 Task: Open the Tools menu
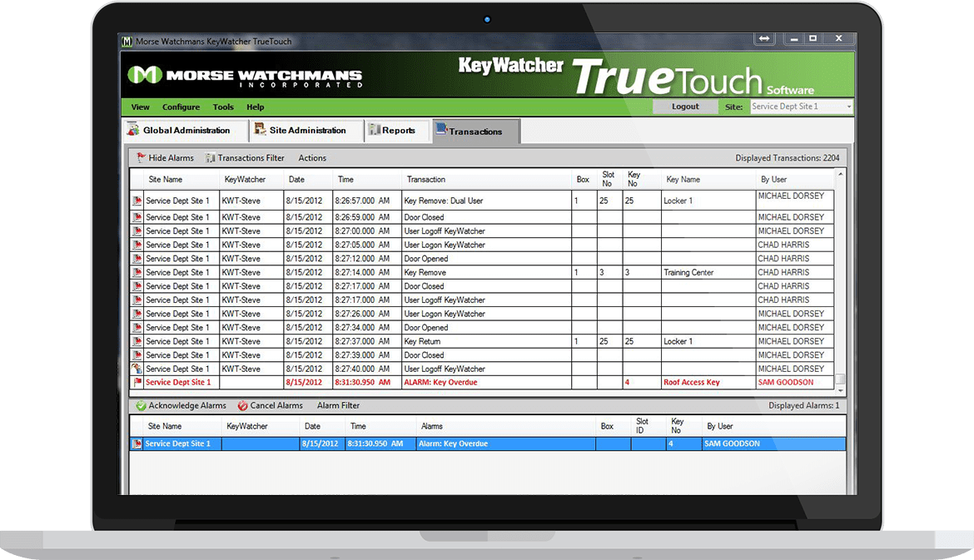[x=223, y=107]
